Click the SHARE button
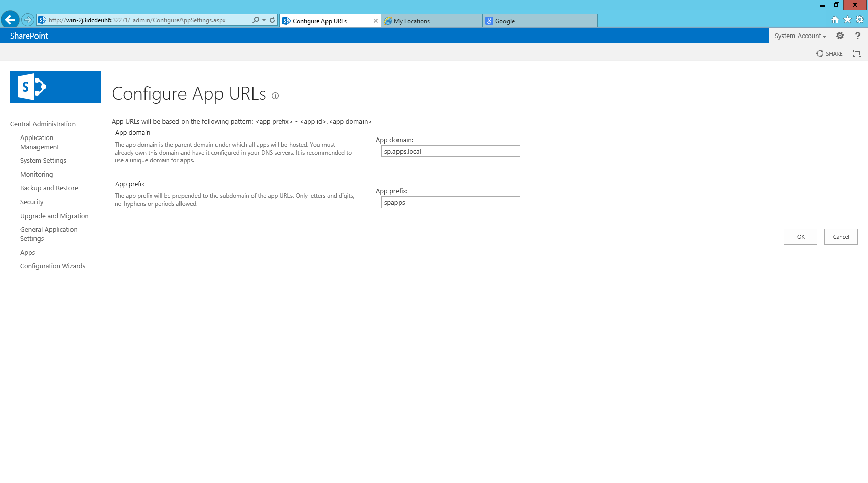 [x=829, y=53]
